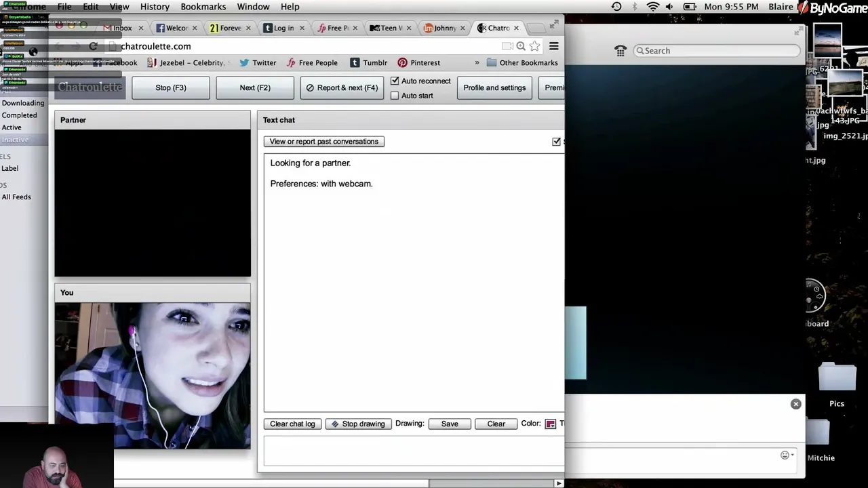Clear the drawing
868x488 pixels.
[496, 424]
